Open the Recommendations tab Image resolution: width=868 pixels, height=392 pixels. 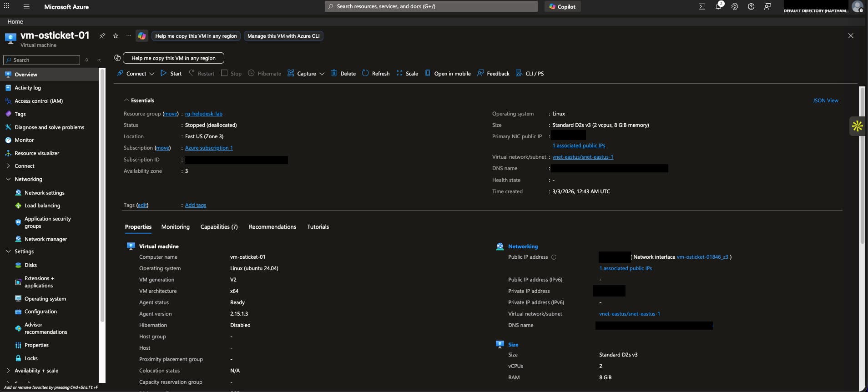pos(272,226)
